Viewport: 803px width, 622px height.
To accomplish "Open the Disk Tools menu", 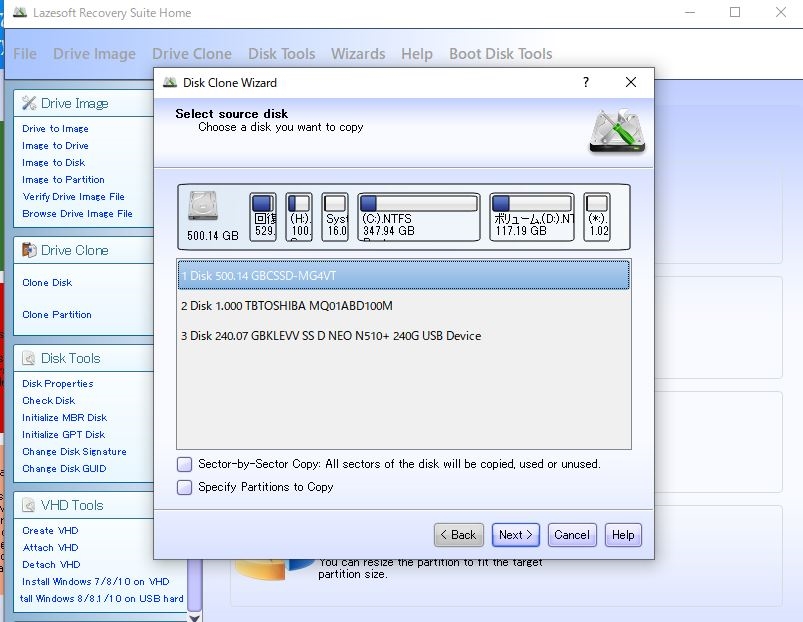I will point(282,54).
